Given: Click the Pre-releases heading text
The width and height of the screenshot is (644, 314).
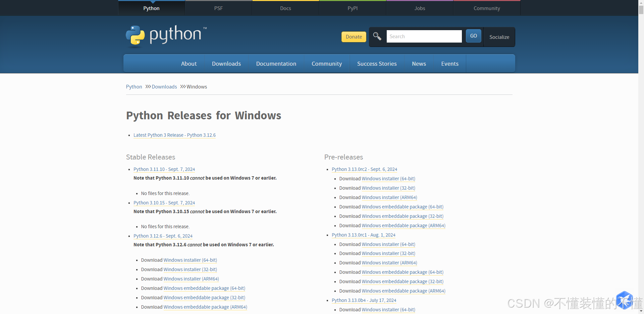Looking at the screenshot, I should [343, 157].
